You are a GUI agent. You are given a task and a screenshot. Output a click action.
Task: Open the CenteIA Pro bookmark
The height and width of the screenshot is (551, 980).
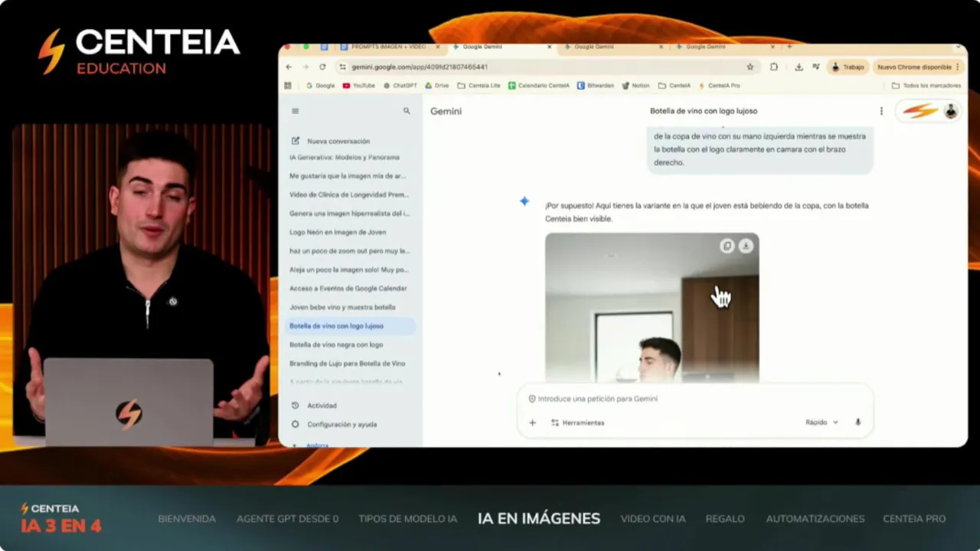coord(719,86)
